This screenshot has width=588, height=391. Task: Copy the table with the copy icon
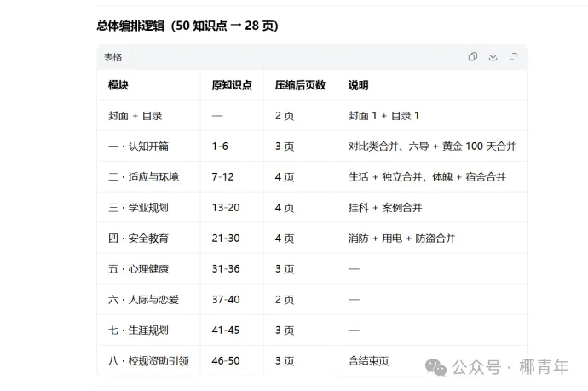[472, 56]
